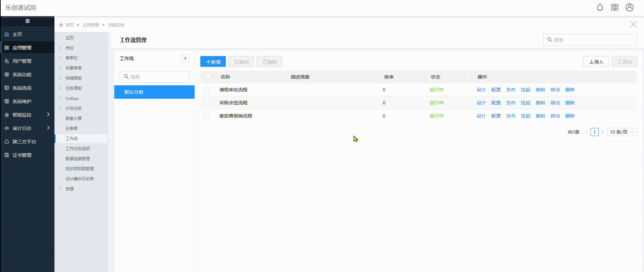The height and width of the screenshot is (272, 644).
Task: Click the plus icon beside 工作流 panel title
Action: [185, 58]
